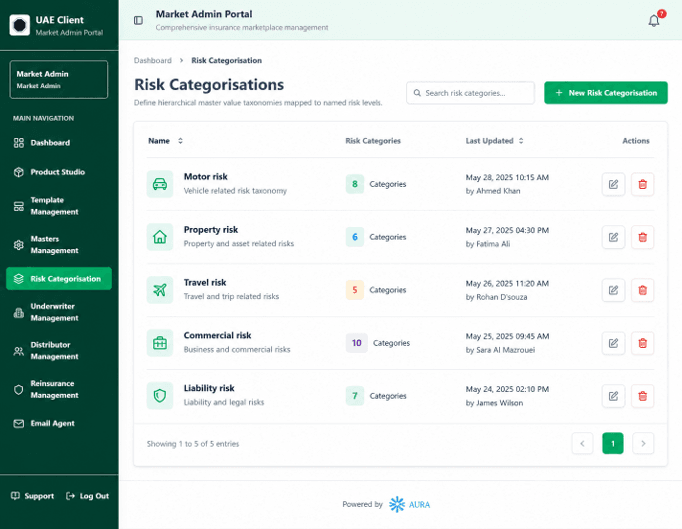Select page 1 in pagination
Image resolution: width=682 pixels, height=529 pixels.
coord(613,444)
